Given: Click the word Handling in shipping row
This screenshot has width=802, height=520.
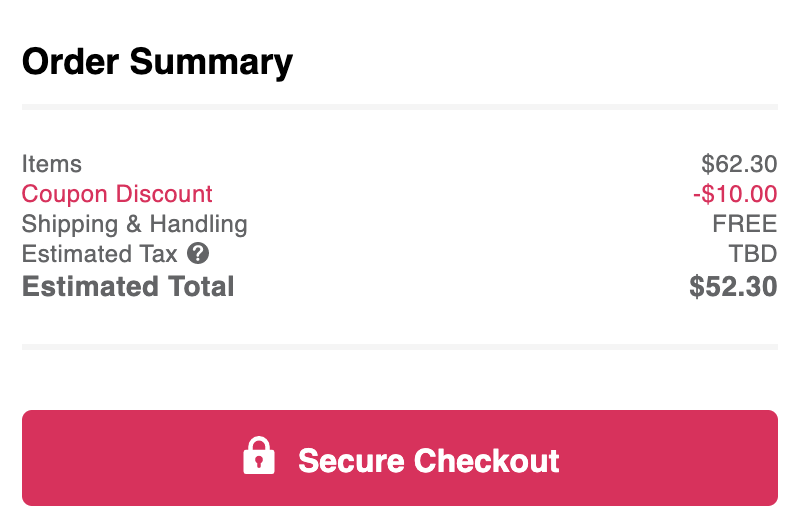Looking at the screenshot, I should tap(199, 224).
